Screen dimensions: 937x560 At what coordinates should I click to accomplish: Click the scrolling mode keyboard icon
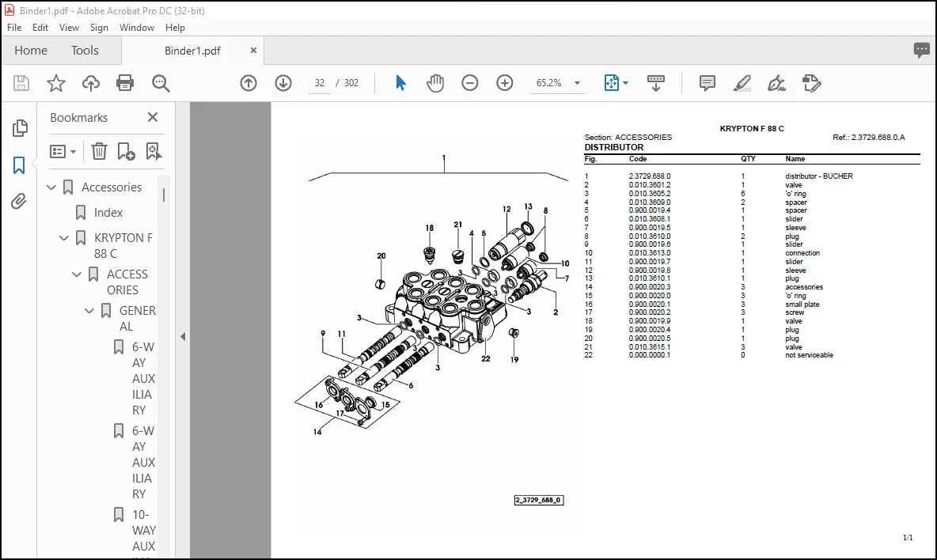655,83
